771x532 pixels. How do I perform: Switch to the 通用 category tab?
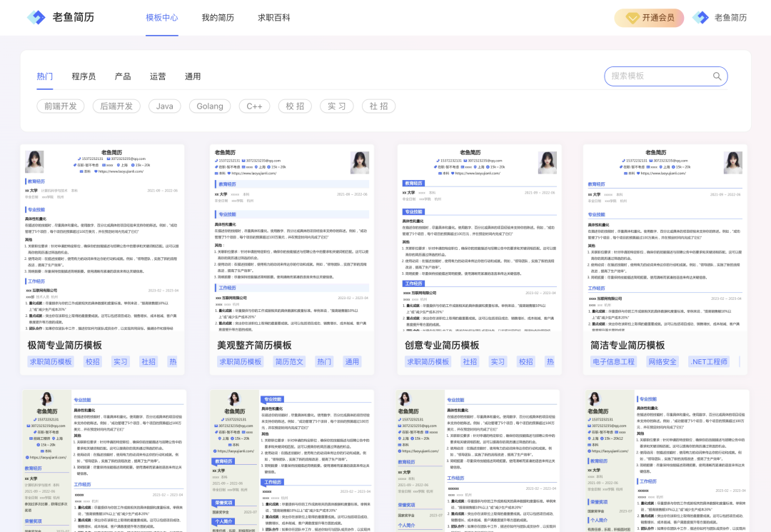(x=193, y=76)
